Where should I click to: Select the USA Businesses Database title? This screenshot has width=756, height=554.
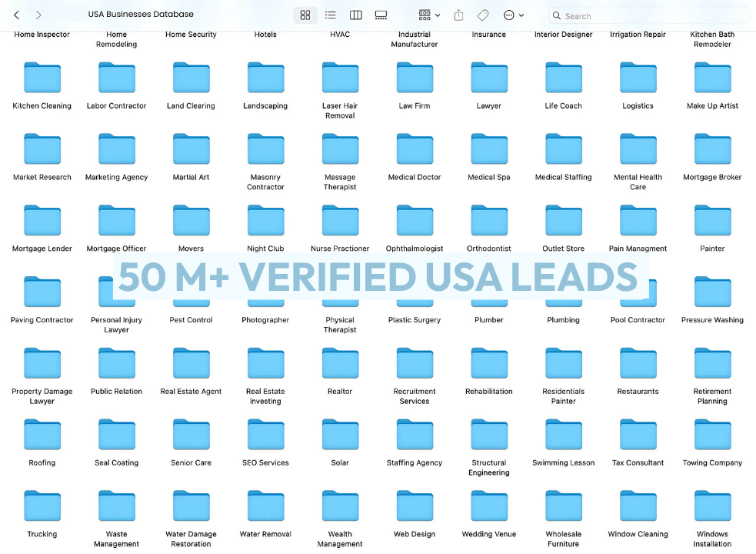pyautogui.click(x=141, y=14)
